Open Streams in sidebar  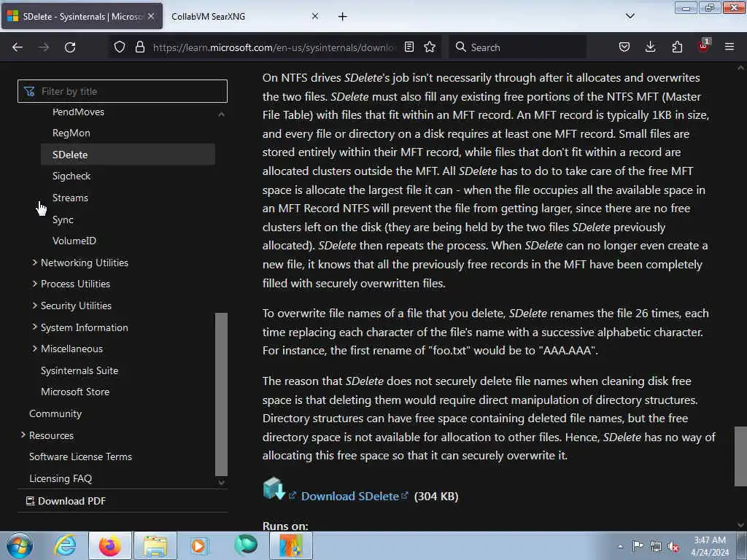pyautogui.click(x=70, y=198)
